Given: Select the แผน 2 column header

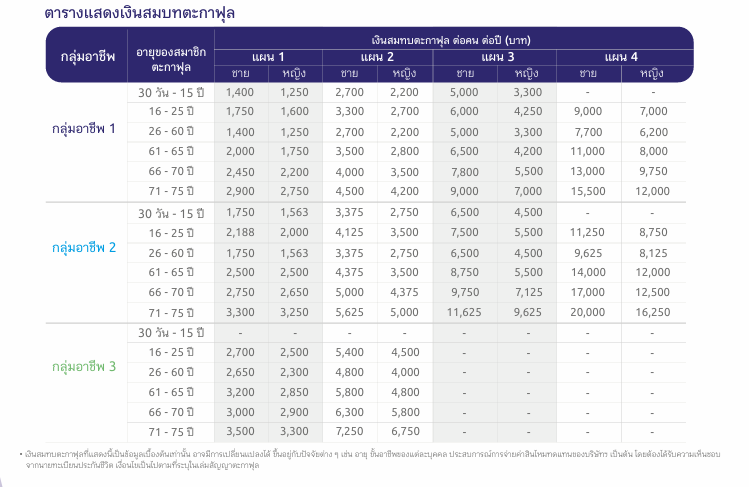Looking at the screenshot, I should point(377,57).
